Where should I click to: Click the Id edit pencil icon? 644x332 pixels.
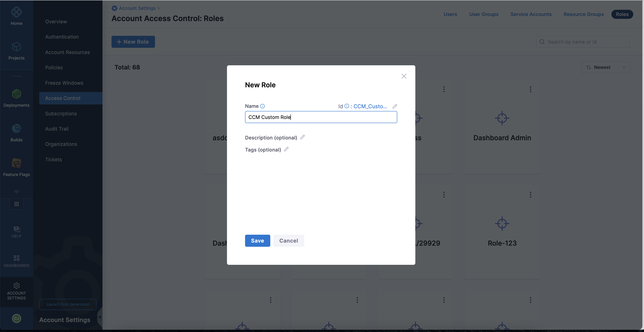point(395,106)
